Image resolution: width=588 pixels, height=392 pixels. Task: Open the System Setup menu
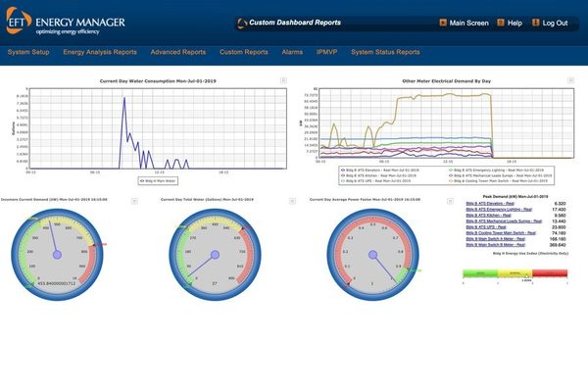pyautogui.click(x=27, y=52)
